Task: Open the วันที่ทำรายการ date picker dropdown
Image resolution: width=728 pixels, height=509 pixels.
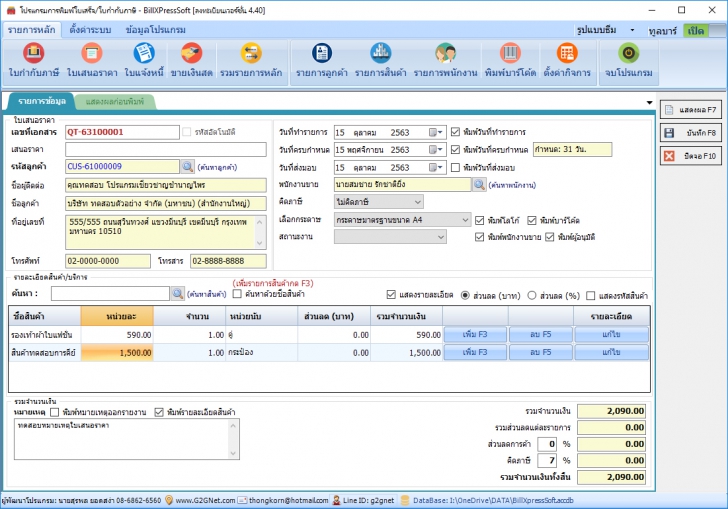Action: [436, 132]
